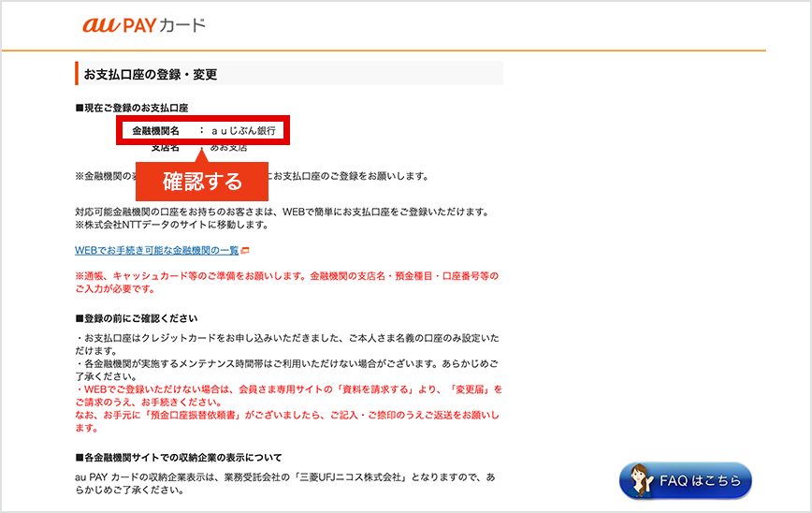
Task: Click the red 通帳、キャッシュカード等 notice text
Action: [286, 283]
